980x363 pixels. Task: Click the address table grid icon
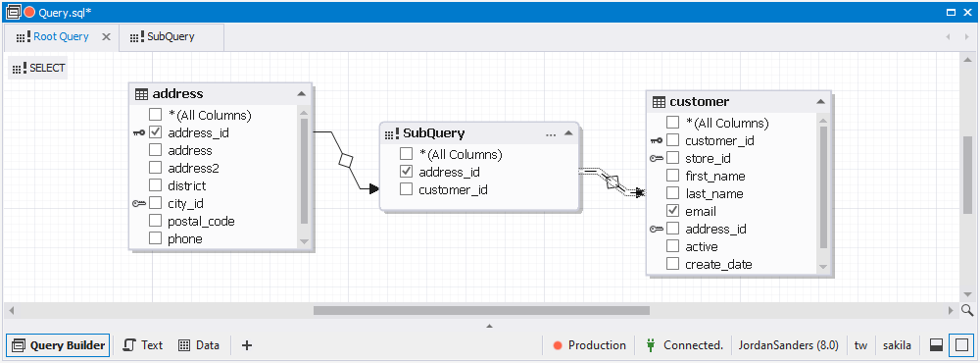[x=142, y=94]
